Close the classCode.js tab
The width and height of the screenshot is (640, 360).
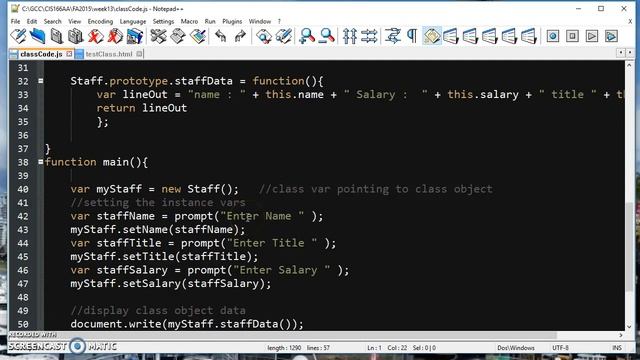69,54
